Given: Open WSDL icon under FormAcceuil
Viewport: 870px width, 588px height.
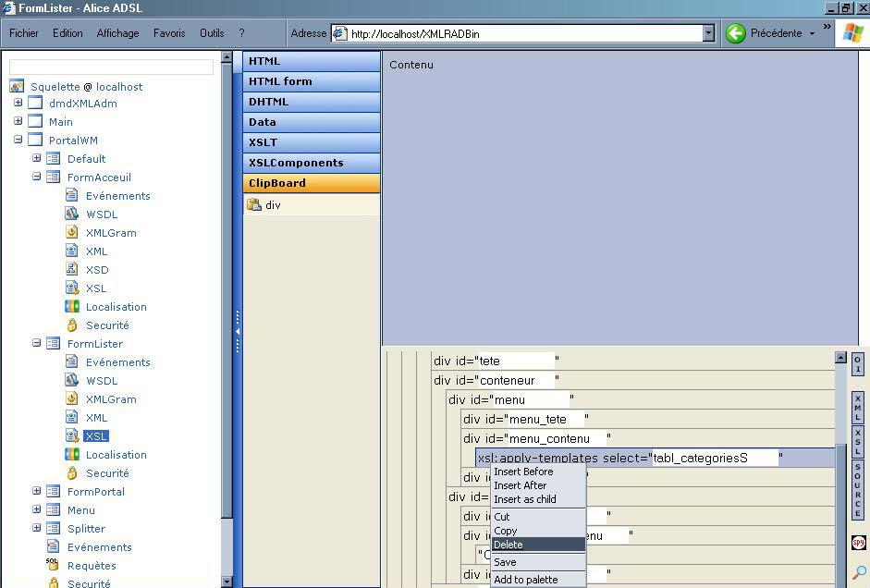Looking at the screenshot, I should [72, 214].
